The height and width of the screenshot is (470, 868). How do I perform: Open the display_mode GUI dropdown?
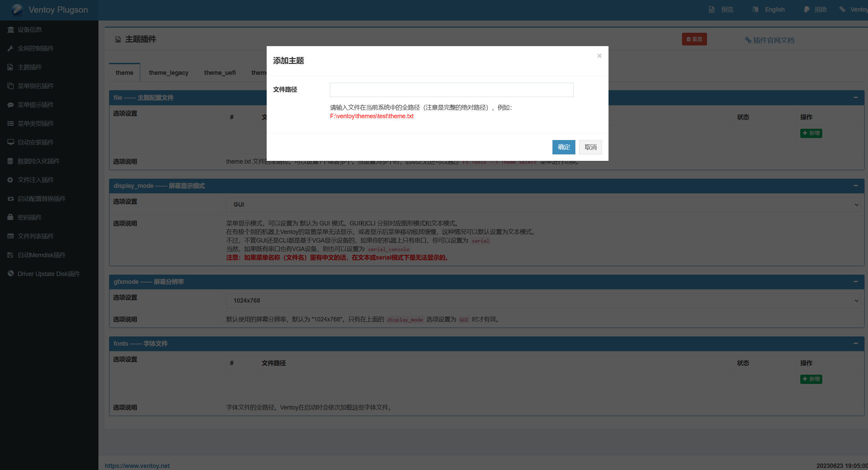(x=543, y=205)
